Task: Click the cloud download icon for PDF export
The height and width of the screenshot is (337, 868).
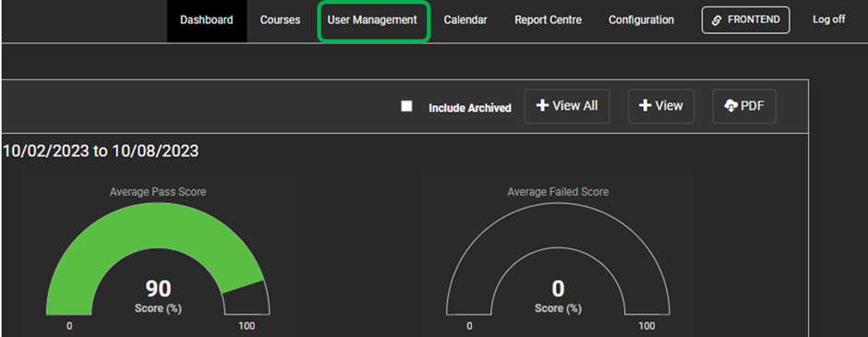Action: (x=730, y=106)
